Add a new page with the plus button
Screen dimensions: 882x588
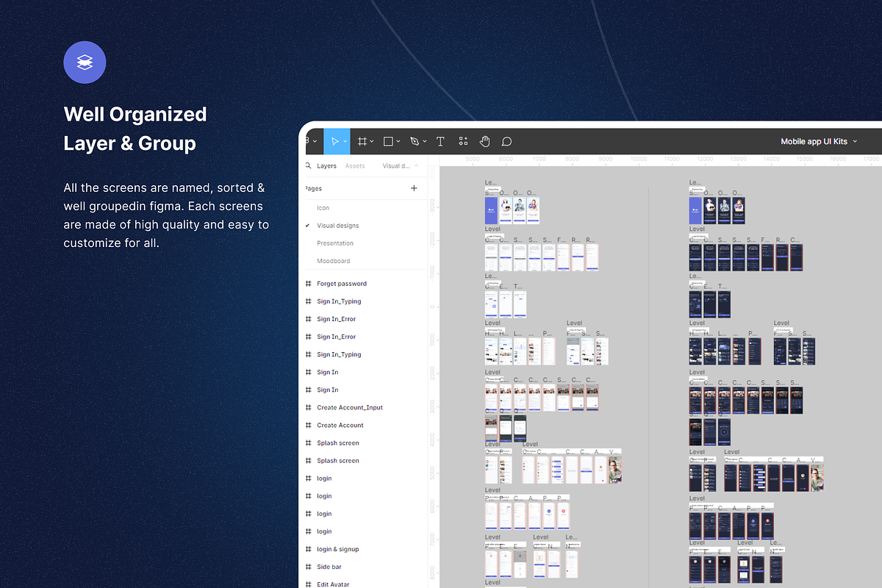click(414, 188)
